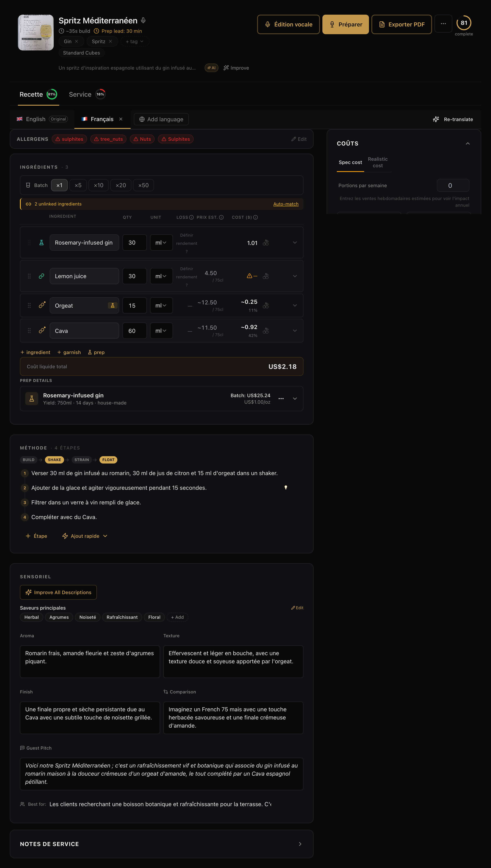The width and height of the screenshot is (491, 868).
Task: Click the microphone icon next to recipe title
Action: tap(143, 21)
